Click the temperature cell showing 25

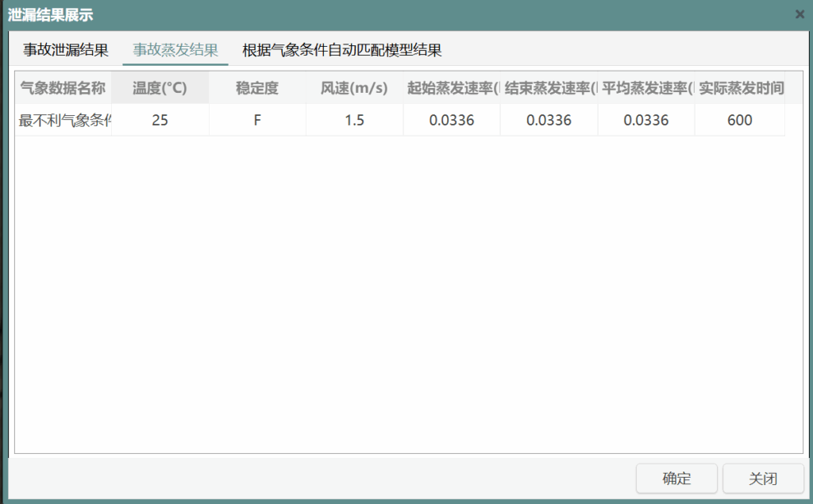point(160,121)
